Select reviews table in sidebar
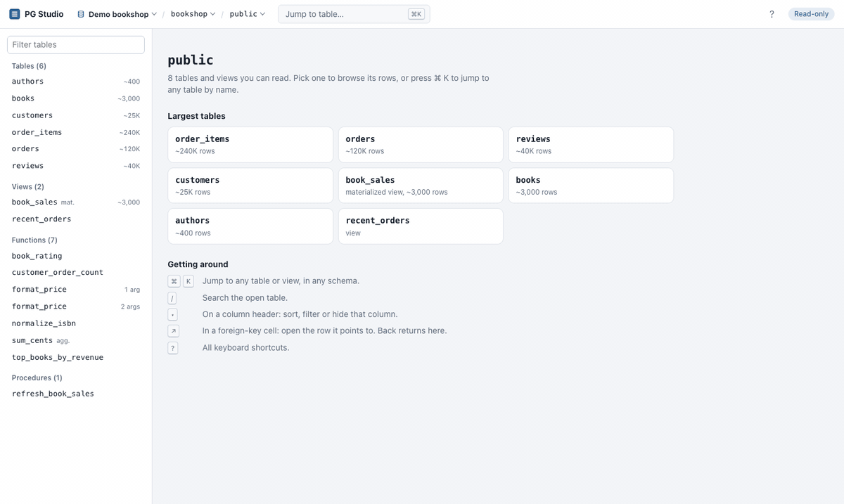Screen dimensions: 844x504 [76, 166]
